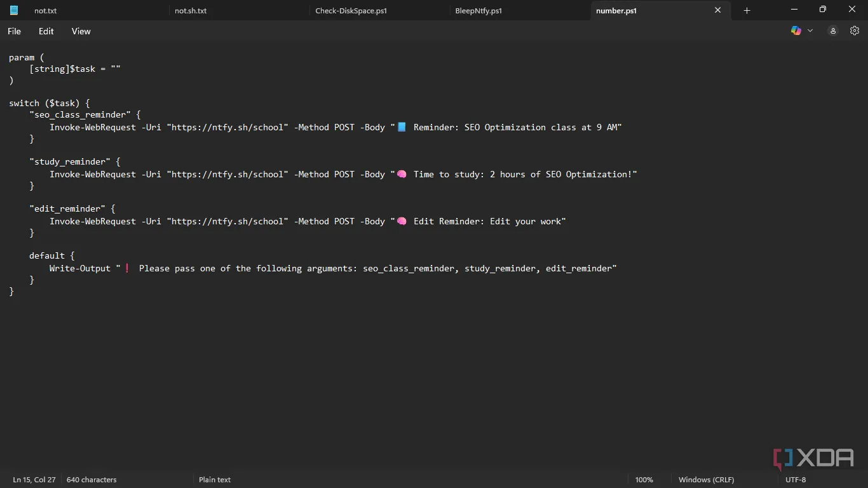The image size is (868, 488).
Task: Click the "edit_reminder" case label
Action: 67,208
